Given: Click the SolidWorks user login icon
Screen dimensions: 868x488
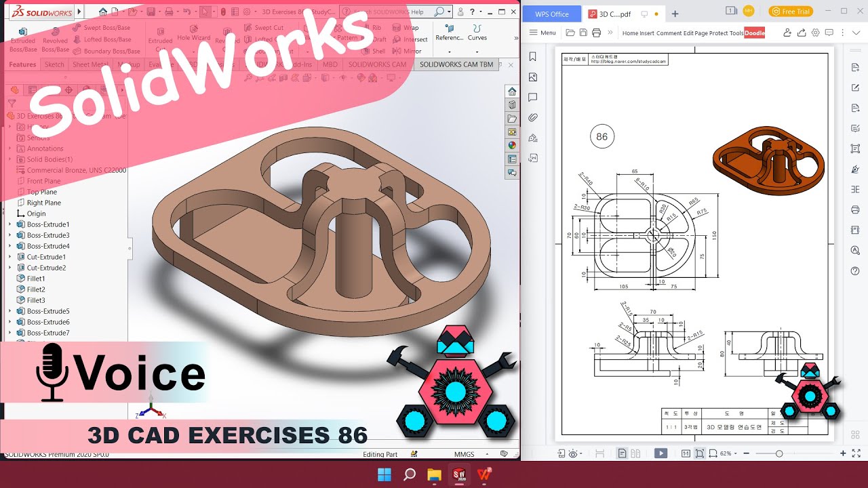Looking at the screenshot, I should click(461, 12).
